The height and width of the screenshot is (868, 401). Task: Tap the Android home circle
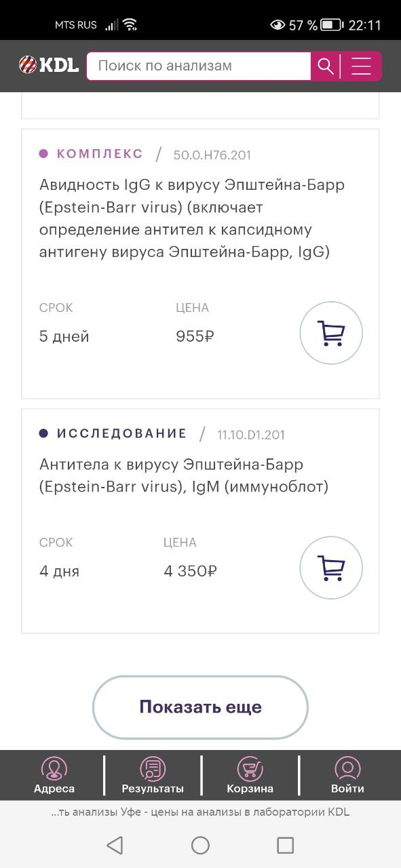click(200, 845)
